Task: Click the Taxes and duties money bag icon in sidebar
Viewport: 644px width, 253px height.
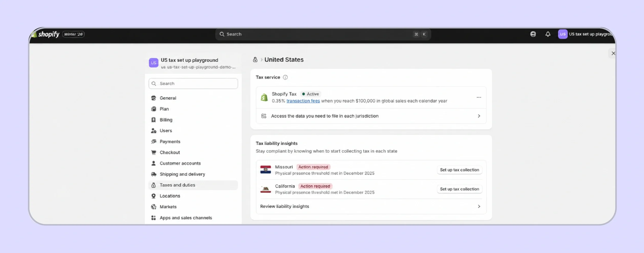Action: click(153, 185)
